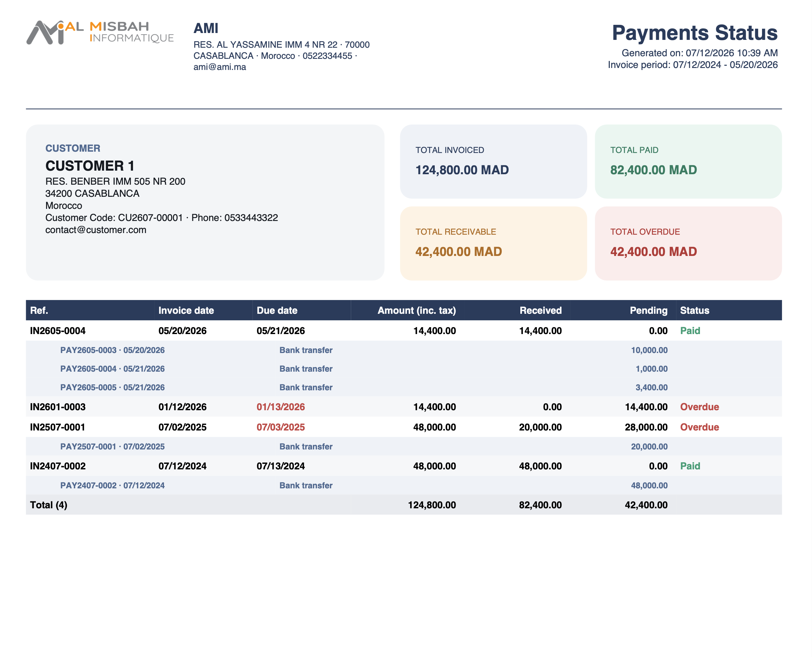Click the due date 05/21/2026 of IN2605-0004
The image size is (812, 657).
(x=281, y=331)
